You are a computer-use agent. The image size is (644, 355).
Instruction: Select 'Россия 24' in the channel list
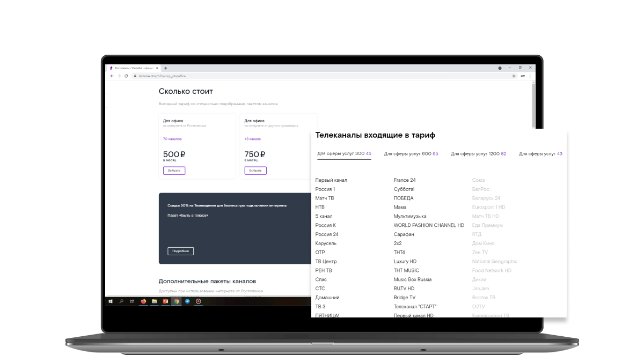pos(327,234)
